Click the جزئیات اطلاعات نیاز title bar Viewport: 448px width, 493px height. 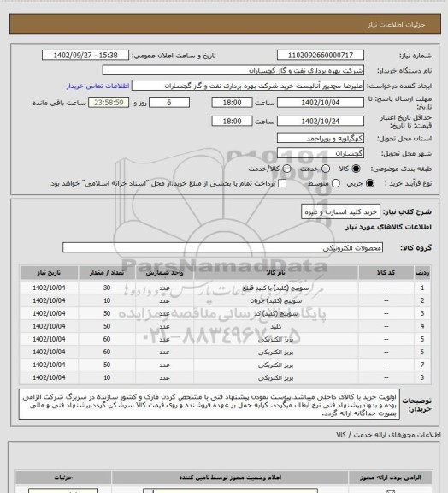225,24
